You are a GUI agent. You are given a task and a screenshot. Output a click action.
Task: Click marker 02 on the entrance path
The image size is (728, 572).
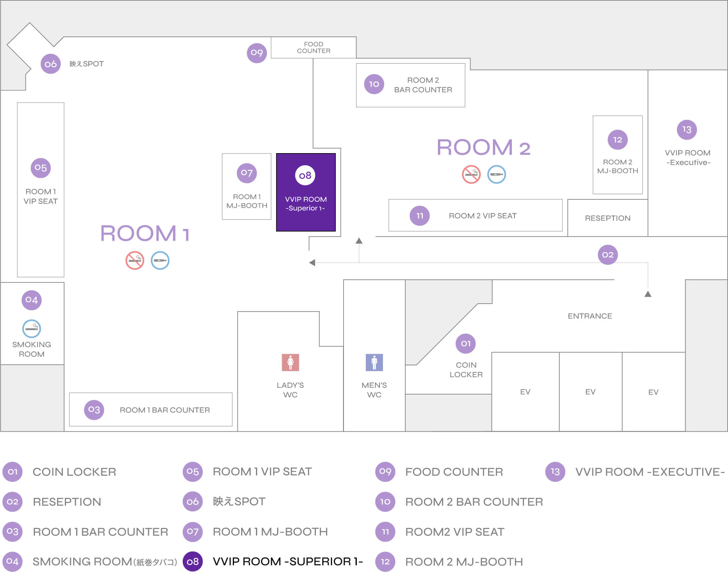click(607, 255)
